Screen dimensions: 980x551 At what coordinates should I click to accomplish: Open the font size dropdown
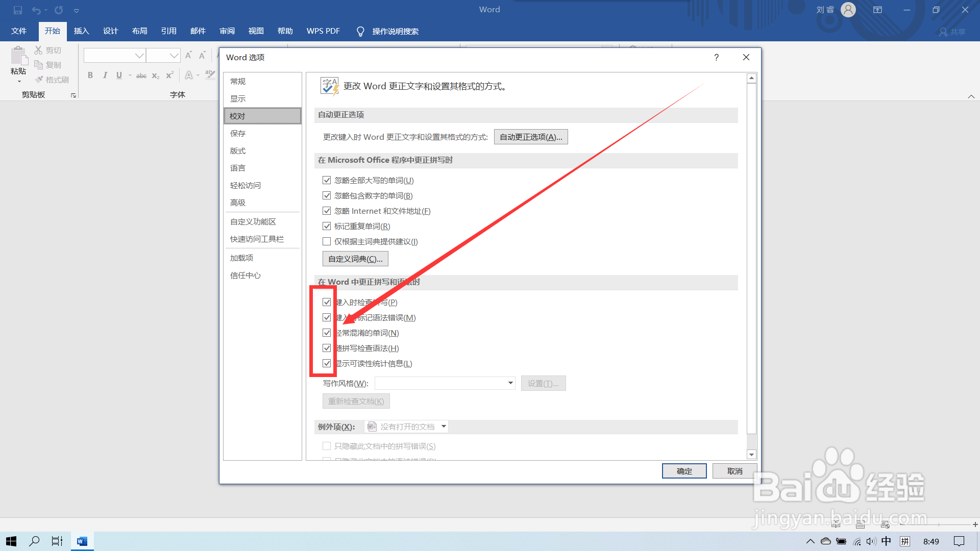click(x=174, y=56)
